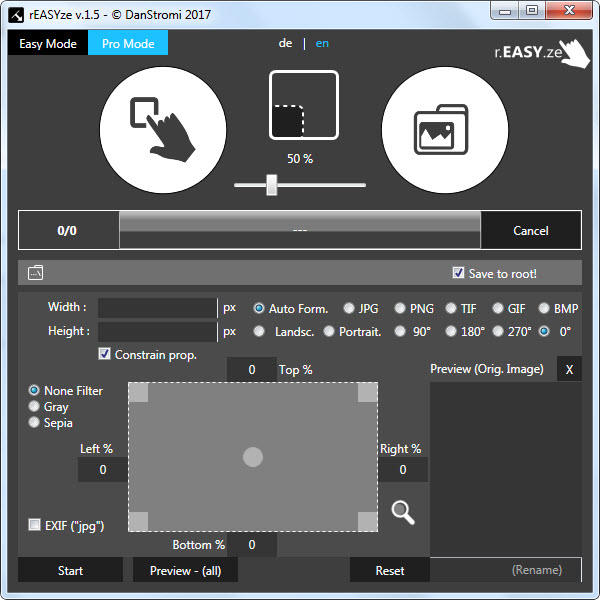The width and height of the screenshot is (600, 600).
Task: Click the Start button
Action: click(x=70, y=570)
